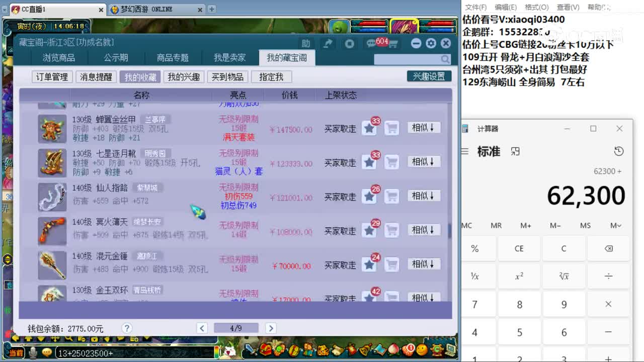
Task: Open the 相似 dropdown for 七星逐月靴
Action: click(424, 162)
